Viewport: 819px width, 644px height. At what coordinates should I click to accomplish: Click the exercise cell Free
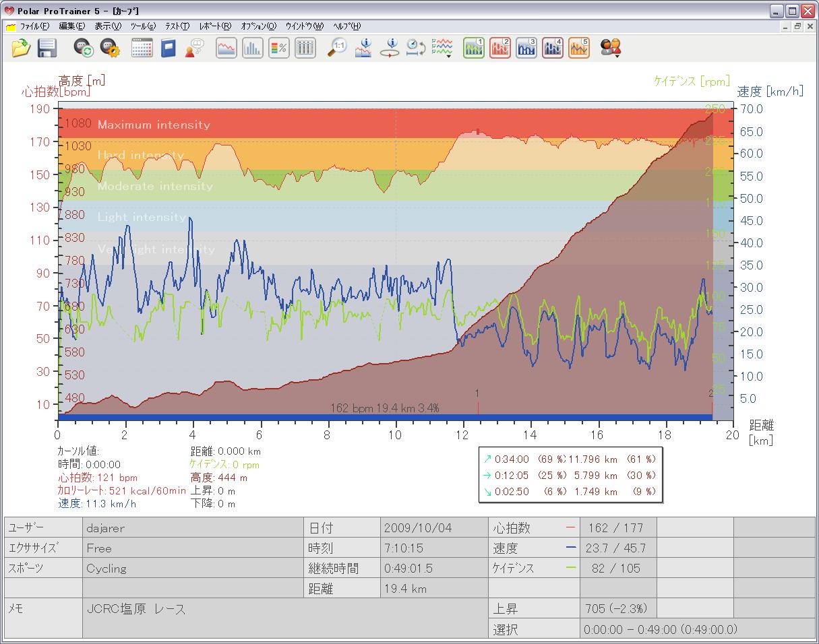pos(193,548)
